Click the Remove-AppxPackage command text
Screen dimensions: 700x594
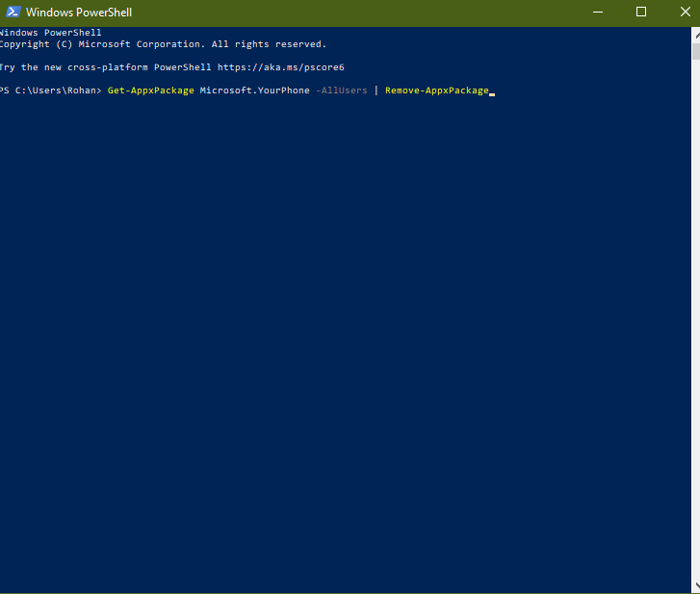pyautogui.click(x=437, y=90)
